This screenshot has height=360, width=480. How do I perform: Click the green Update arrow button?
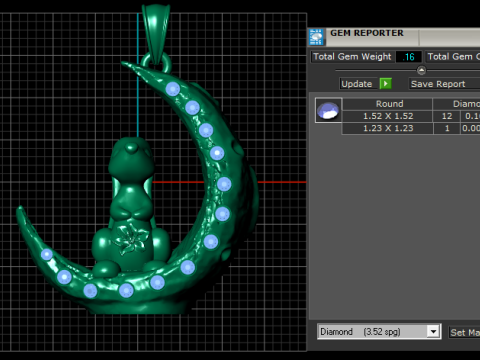[386, 83]
